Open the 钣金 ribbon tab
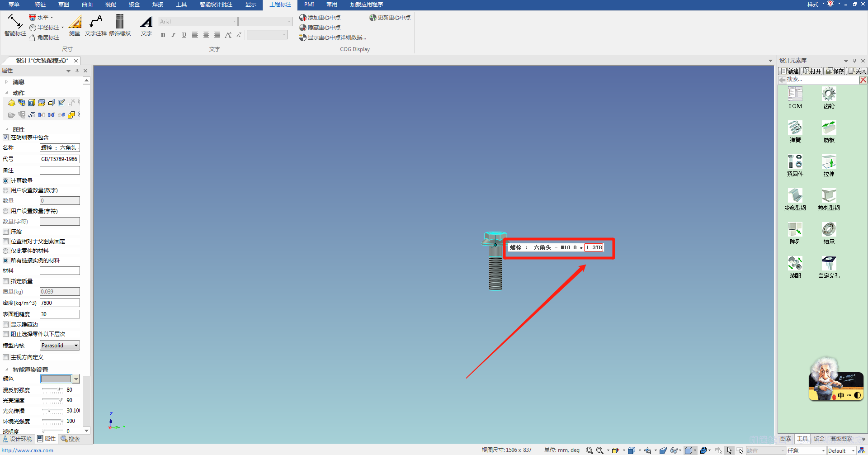Screen dimensions: 868x455 [x=134, y=5]
